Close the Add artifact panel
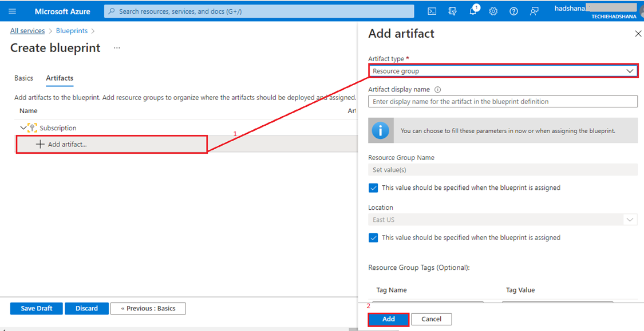This screenshot has width=644, height=331. [638, 34]
